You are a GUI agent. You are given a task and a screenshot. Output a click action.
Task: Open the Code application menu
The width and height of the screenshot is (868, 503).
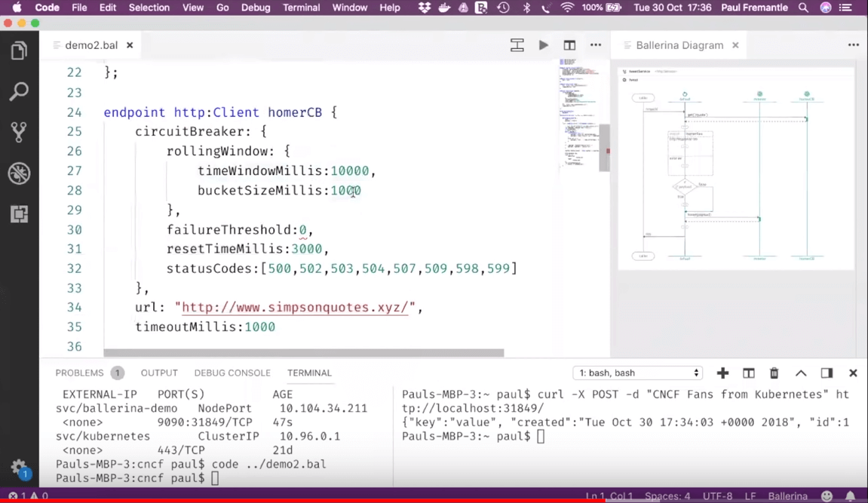pos(47,8)
